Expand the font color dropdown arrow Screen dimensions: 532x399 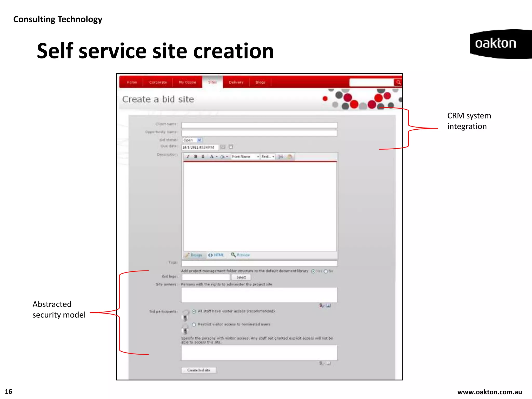[x=217, y=156]
